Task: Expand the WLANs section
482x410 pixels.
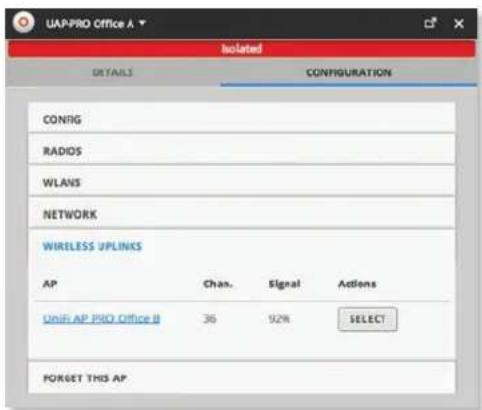Action: [242, 182]
